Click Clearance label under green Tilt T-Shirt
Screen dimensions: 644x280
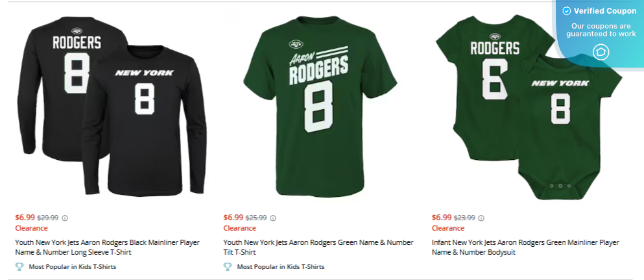pyautogui.click(x=240, y=228)
